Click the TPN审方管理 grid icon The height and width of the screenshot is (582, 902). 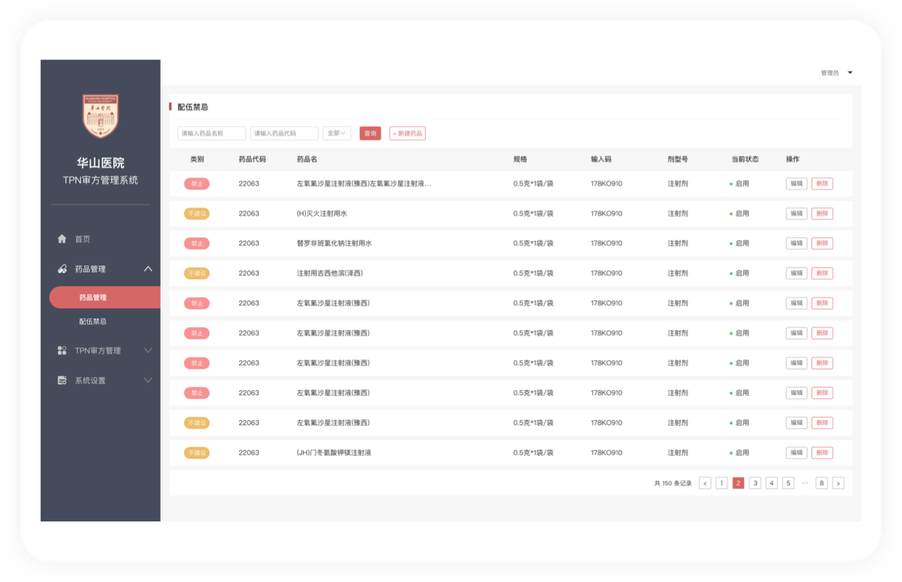click(62, 350)
